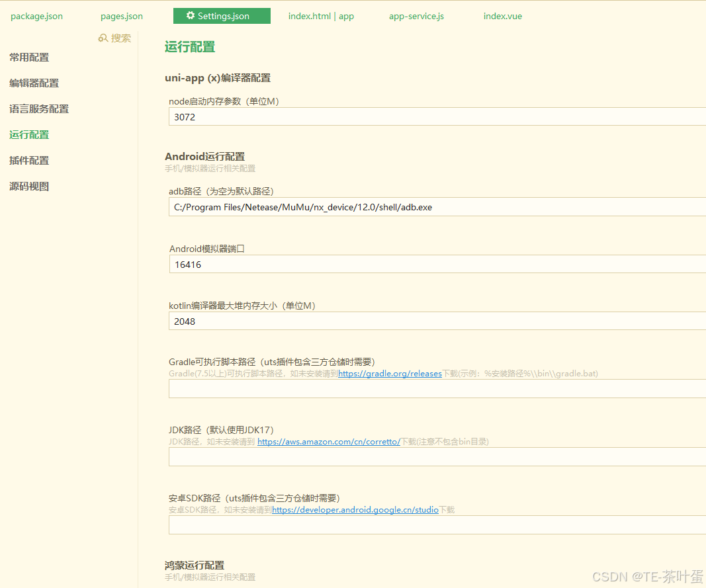Open the Android Studio download link
This screenshot has height=588, width=706.
coord(355,509)
